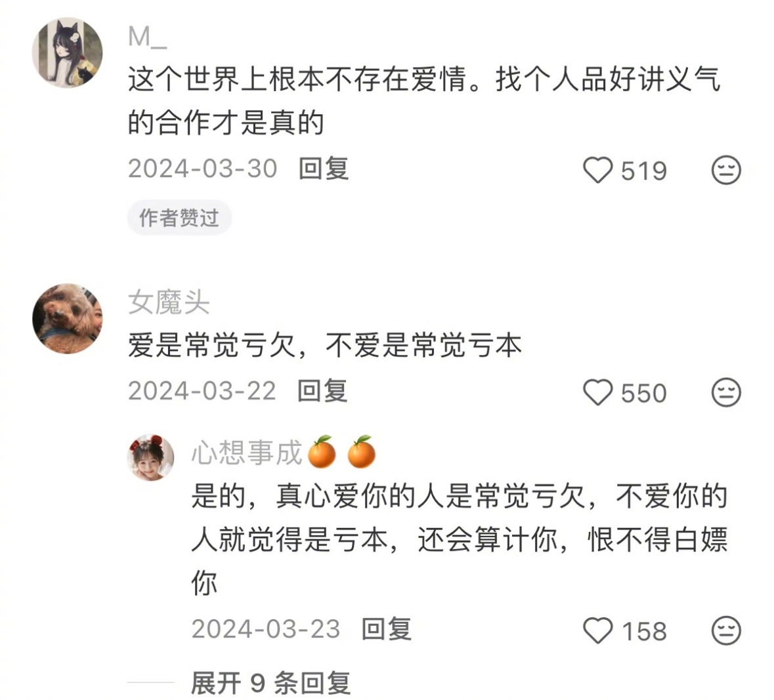This screenshot has height=700, width=774.
Task: Open username M_ profile link
Action: pos(147,37)
